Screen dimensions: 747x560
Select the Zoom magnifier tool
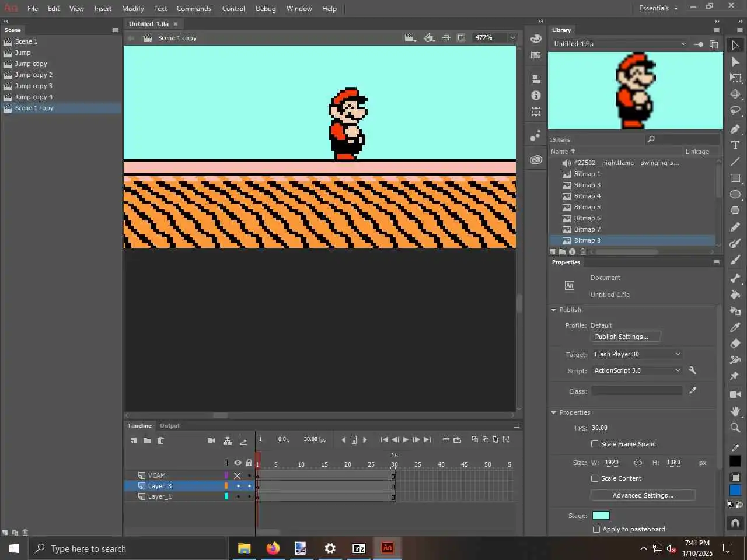tap(735, 428)
